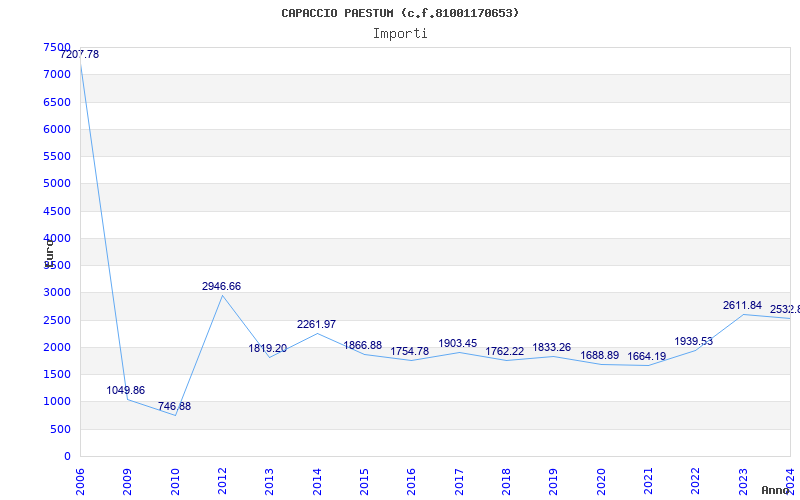Click the Anno axis label

(x=775, y=490)
